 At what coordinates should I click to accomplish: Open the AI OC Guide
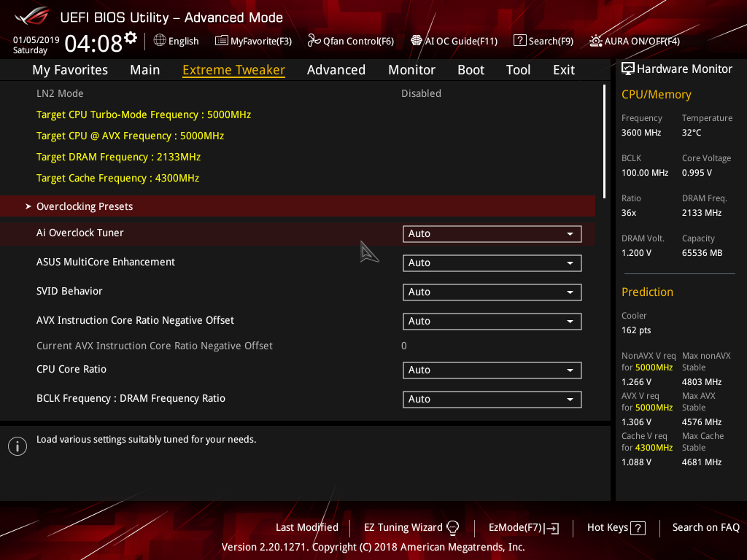(x=454, y=41)
